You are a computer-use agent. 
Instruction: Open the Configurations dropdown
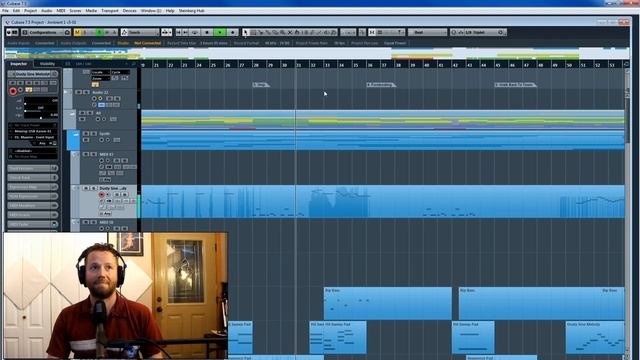(46, 32)
